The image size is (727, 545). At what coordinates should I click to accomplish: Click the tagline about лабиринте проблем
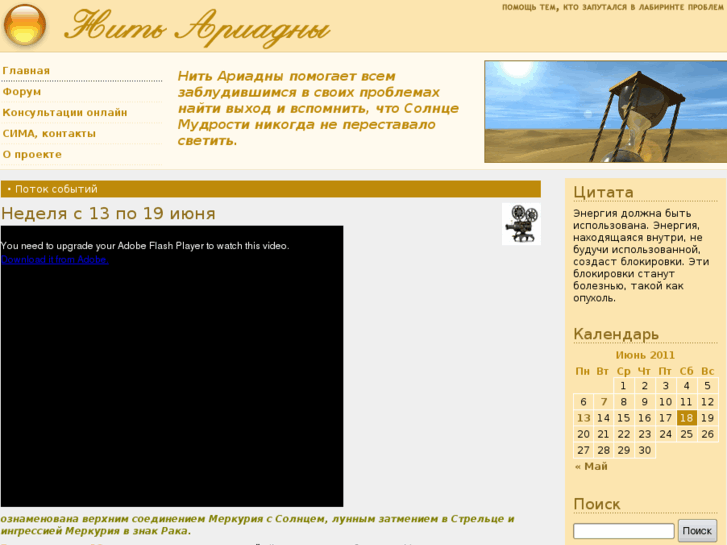[612, 7]
